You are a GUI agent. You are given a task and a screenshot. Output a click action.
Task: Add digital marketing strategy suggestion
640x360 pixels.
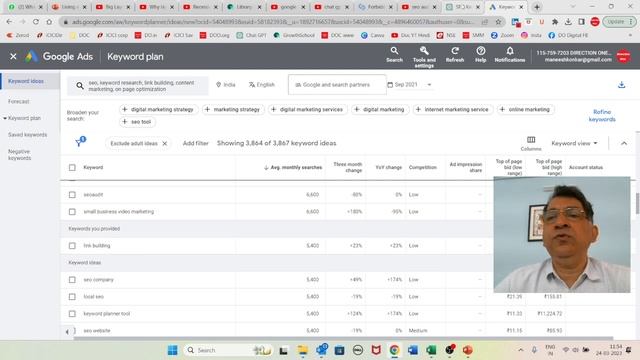(x=158, y=109)
